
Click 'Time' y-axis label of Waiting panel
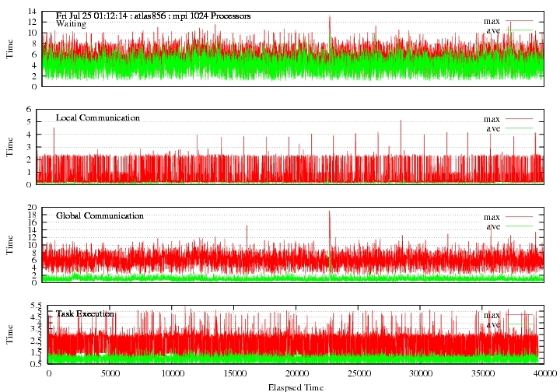[9, 49]
